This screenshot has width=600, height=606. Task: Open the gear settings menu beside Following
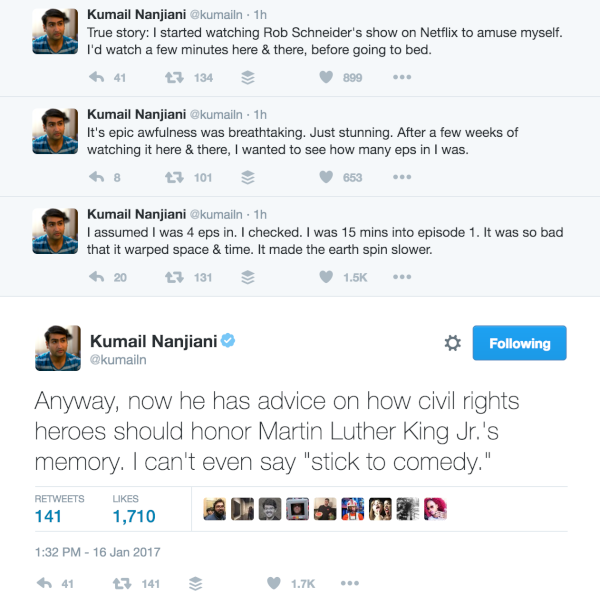coord(452,343)
